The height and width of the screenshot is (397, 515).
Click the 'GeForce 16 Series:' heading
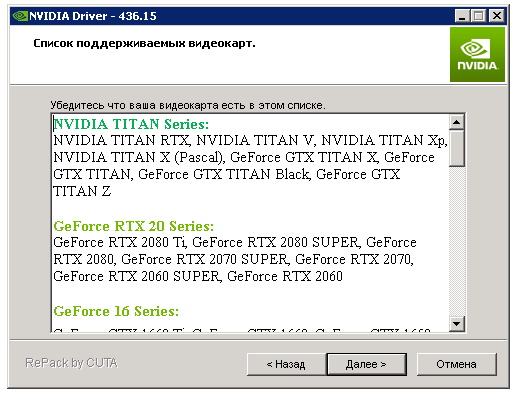click(x=116, y=311)
